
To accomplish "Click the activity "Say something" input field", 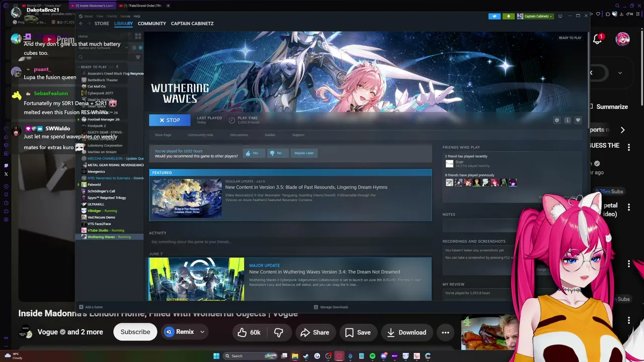I will (x=290, y=242).
